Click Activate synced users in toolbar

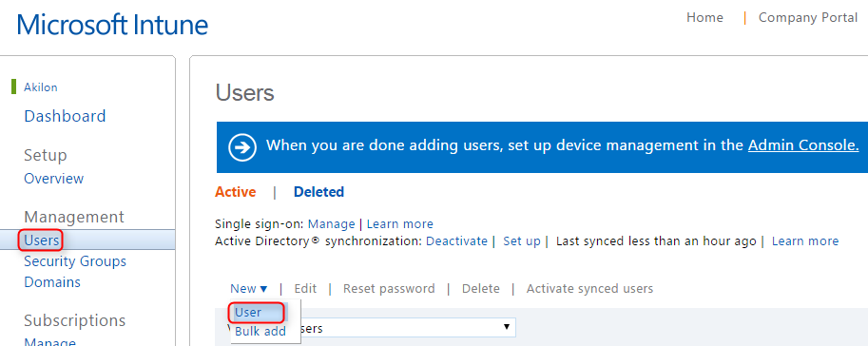[589, 289]
